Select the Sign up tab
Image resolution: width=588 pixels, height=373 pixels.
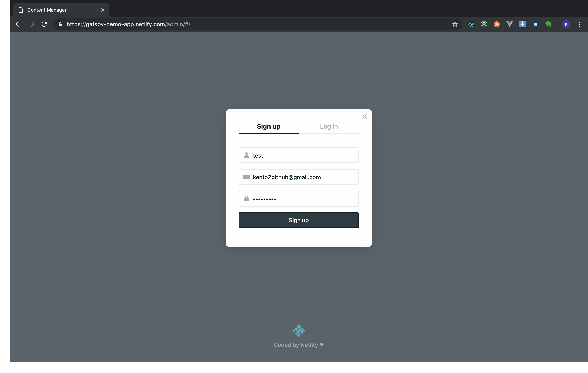pyautogui.click(x=268, y=126)
